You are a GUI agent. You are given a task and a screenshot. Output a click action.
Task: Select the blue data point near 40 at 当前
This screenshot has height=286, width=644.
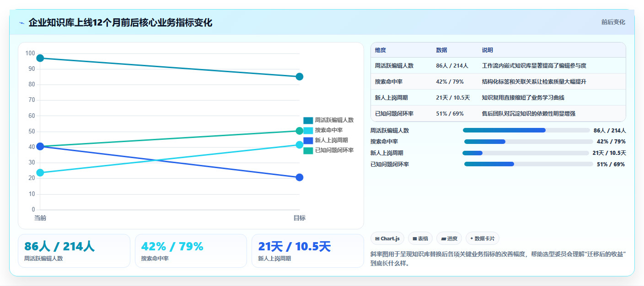click(x=40, y=146)
